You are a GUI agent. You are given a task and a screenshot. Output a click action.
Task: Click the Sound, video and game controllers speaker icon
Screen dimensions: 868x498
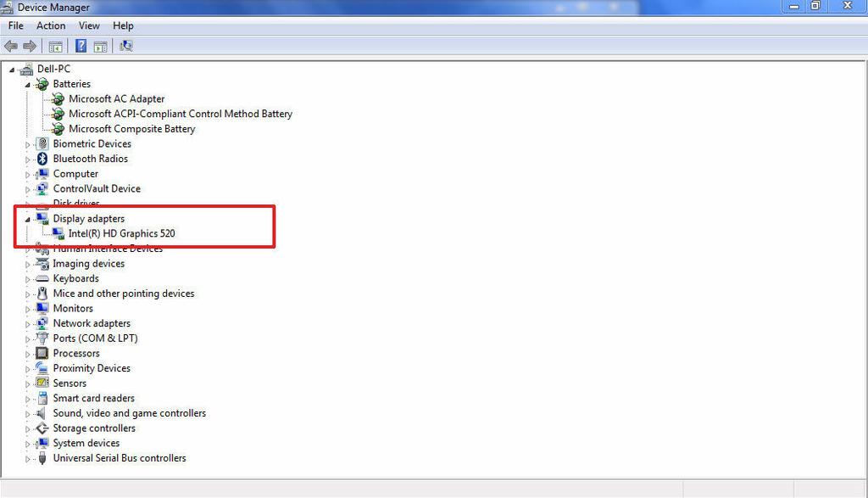pyautogui.click(x=41, y=413)
